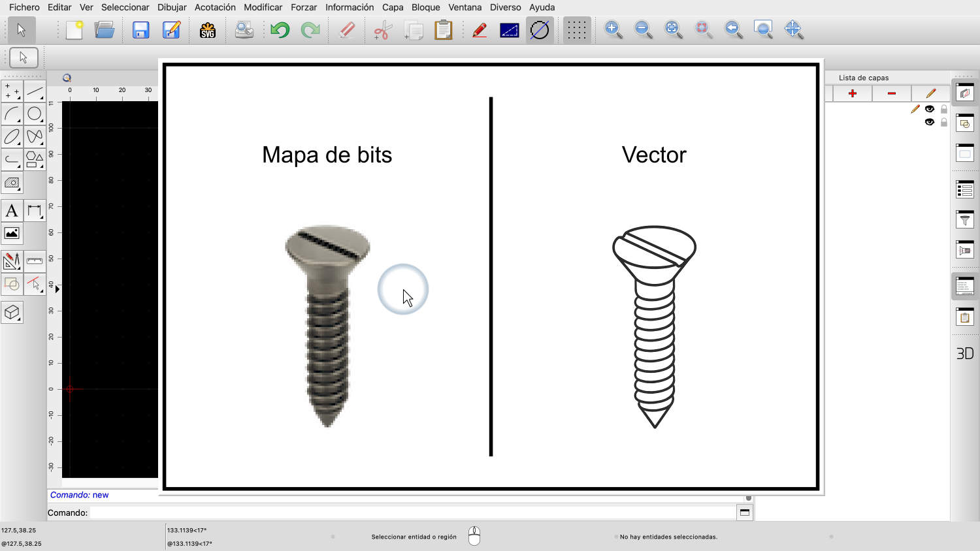
Task: Open the Acotación menu
Action: (x=215, y=7)
